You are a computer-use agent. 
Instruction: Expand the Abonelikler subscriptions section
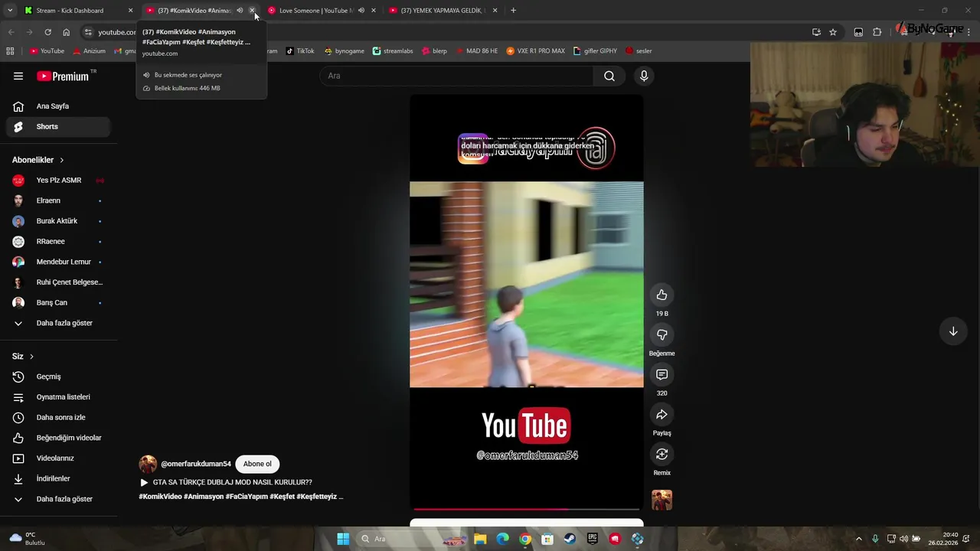point(38,160)
